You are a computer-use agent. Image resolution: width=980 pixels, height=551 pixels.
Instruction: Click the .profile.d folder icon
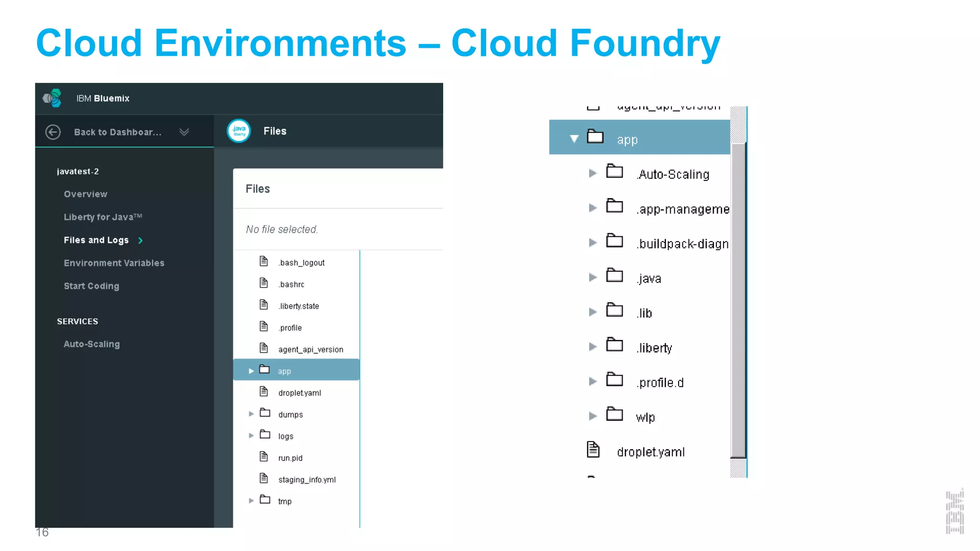pyautogui.click(x=614, y=380)
